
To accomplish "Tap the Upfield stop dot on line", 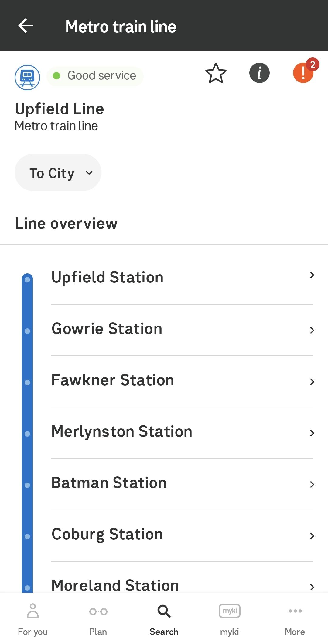I will coord(27,279).
